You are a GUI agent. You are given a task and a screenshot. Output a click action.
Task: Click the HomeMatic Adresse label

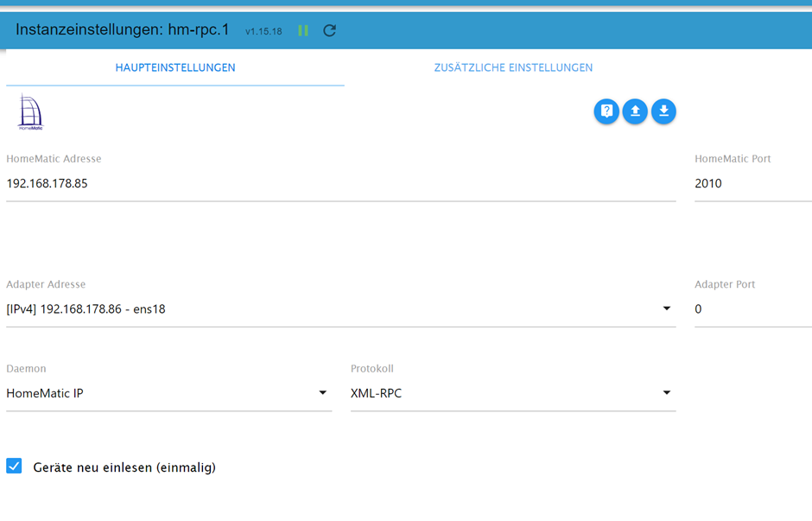54,158
